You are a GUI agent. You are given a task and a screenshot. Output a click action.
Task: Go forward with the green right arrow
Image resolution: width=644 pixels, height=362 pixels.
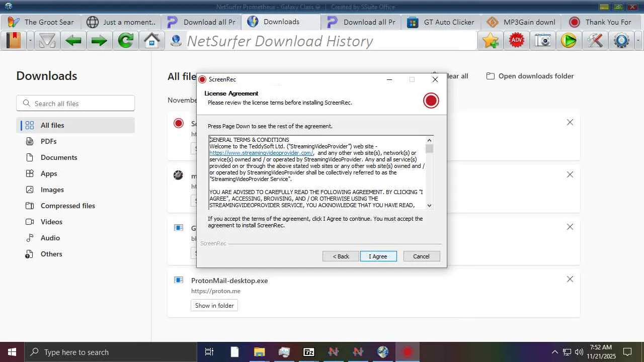(x=99, y=40)
